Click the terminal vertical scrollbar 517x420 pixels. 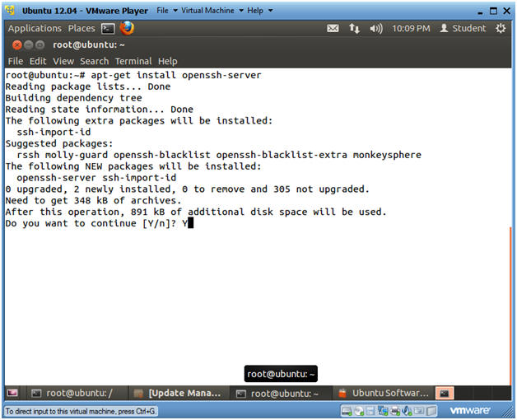(x=510, y=307)
